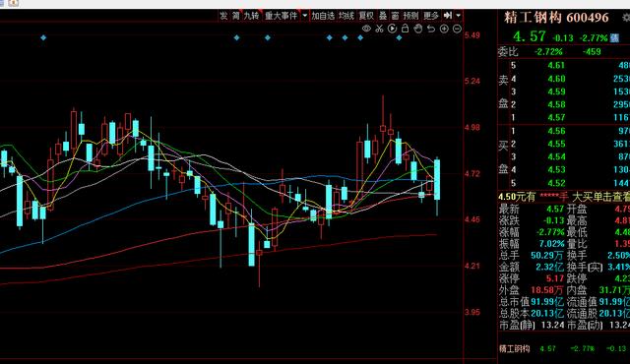Select the hand pan tool icon

[x=417, y=29]
